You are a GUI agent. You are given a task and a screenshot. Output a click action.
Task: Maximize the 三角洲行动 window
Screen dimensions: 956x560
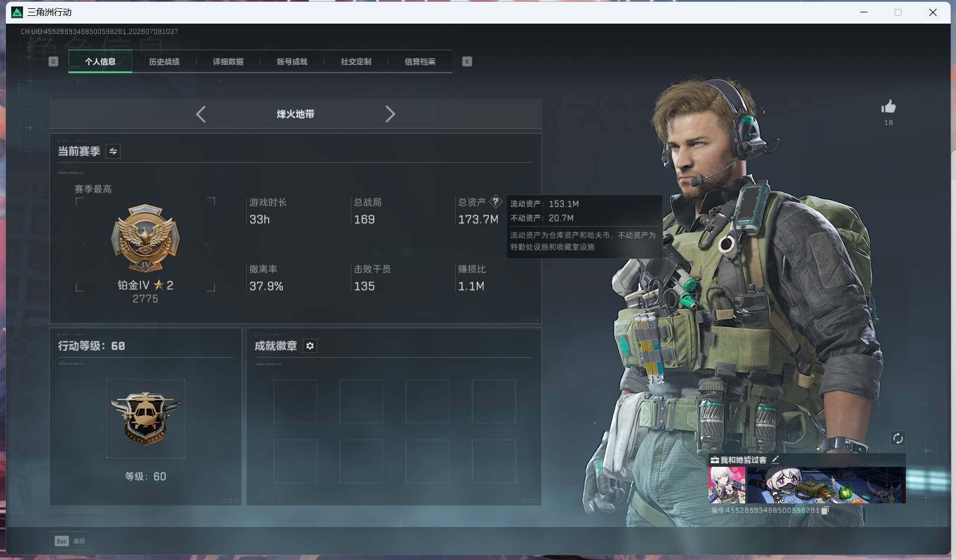pos(898,12)
